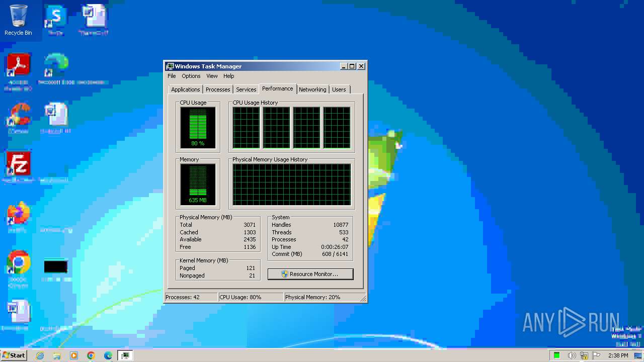The image size is (644, 362).
Task: Click the first CPU Usage History graph
Action: click(x=246, y=128)
